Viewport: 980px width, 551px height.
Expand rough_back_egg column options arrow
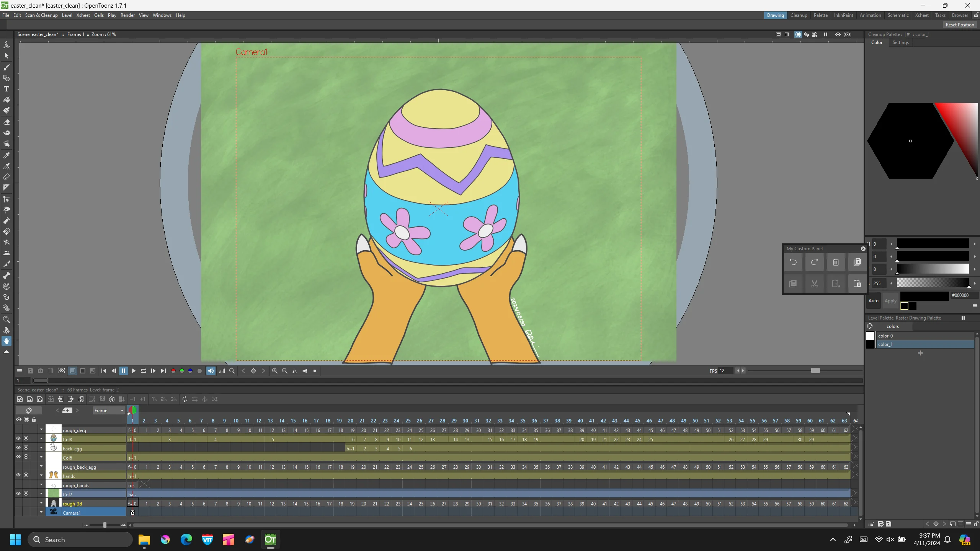41,466
